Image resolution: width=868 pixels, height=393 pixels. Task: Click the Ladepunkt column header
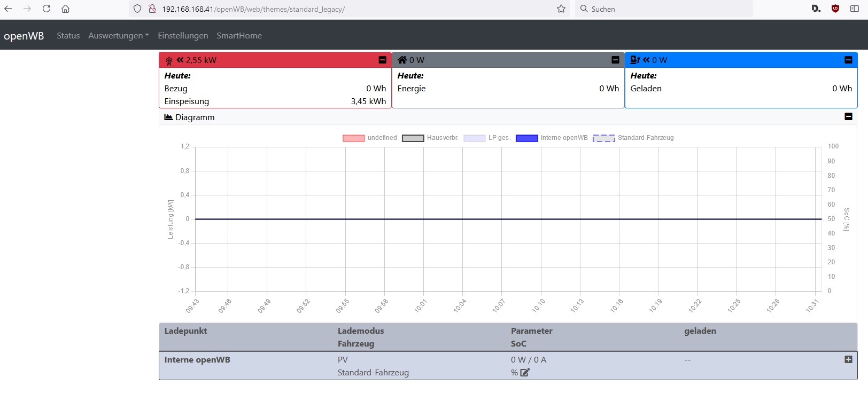(185, 331)
